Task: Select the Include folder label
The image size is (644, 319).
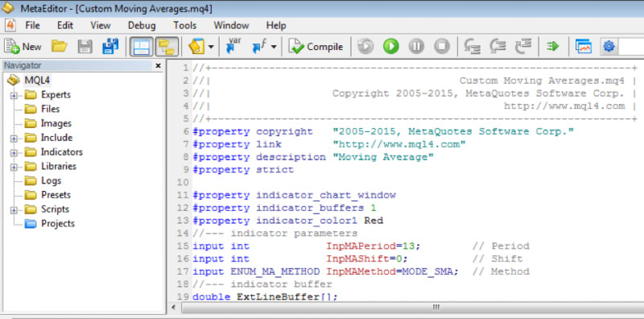Action: click(56, 138)
